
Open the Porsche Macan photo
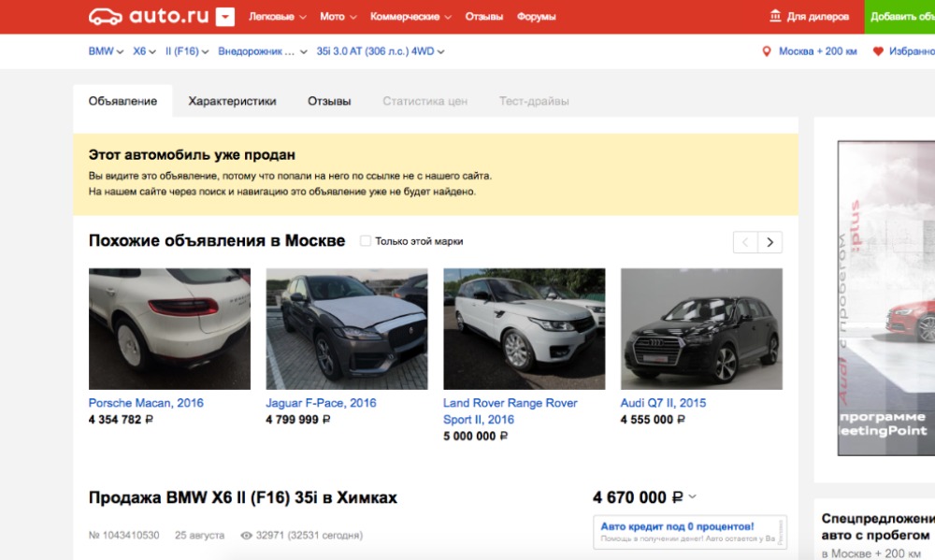[x=169, y=328]
